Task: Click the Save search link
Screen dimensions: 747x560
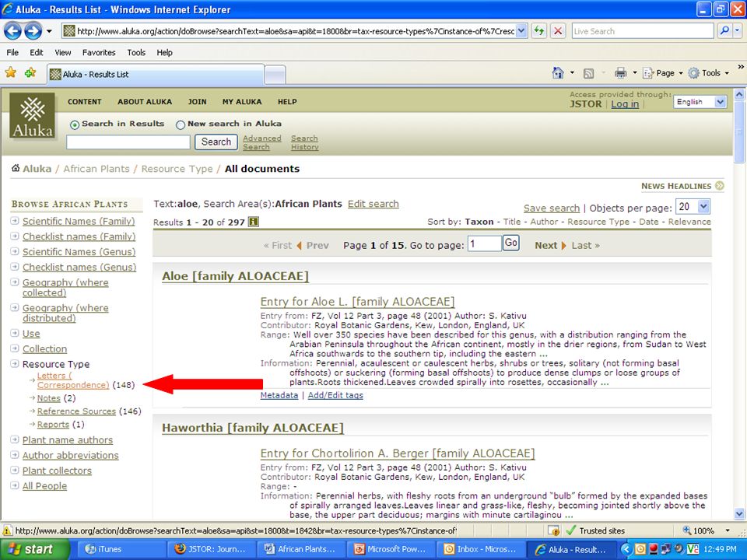Action: 551,208
